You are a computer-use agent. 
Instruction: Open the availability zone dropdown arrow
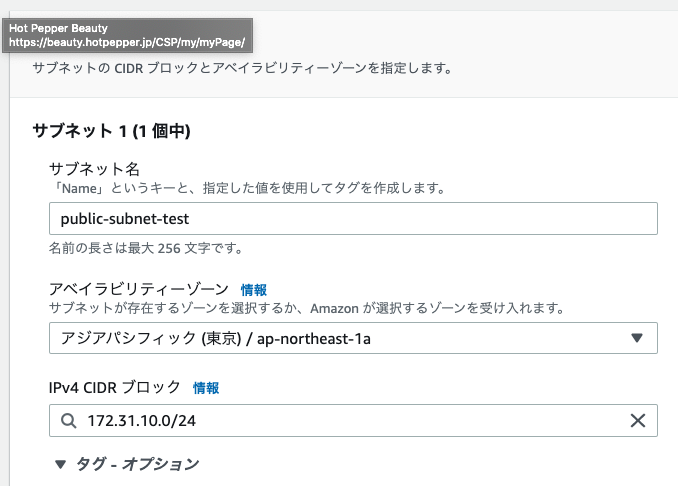pyautogui.click(x=637, y=338)
